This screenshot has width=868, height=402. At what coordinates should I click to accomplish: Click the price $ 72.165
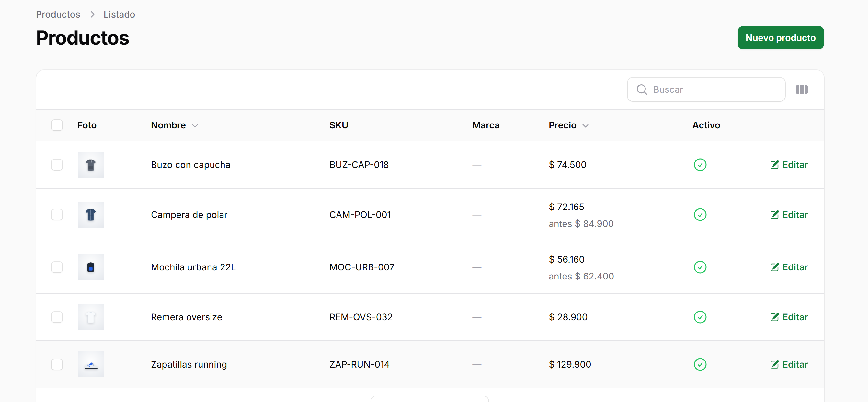(566, 207)
